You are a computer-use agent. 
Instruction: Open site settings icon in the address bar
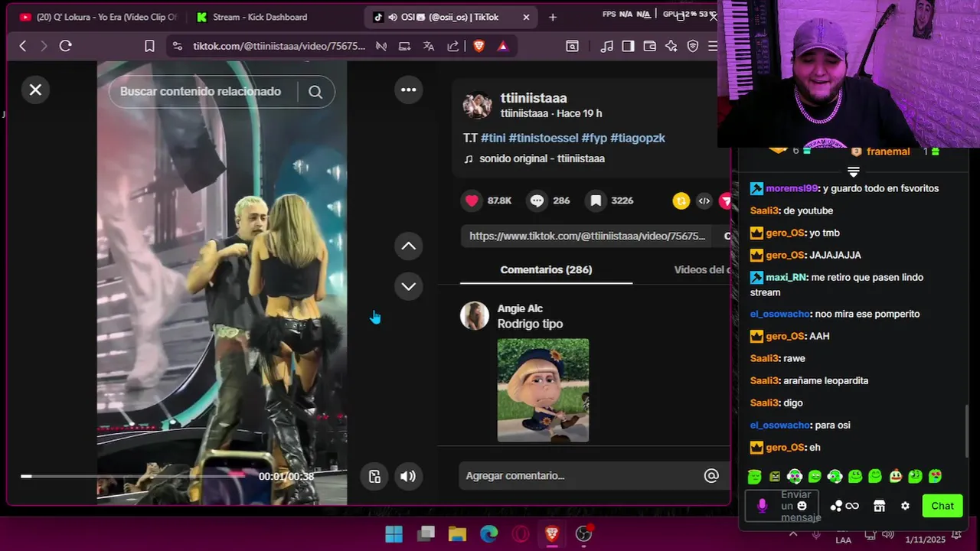click(178, 46)
